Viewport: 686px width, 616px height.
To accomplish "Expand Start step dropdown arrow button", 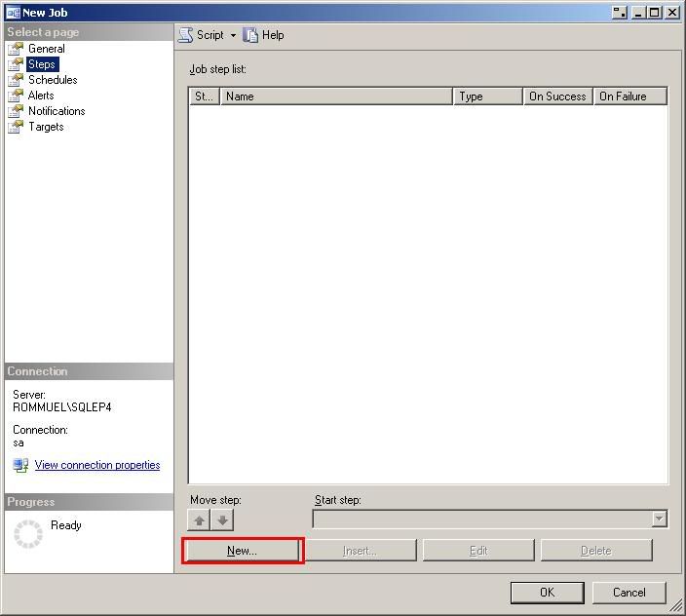I will tap(659, 520).
